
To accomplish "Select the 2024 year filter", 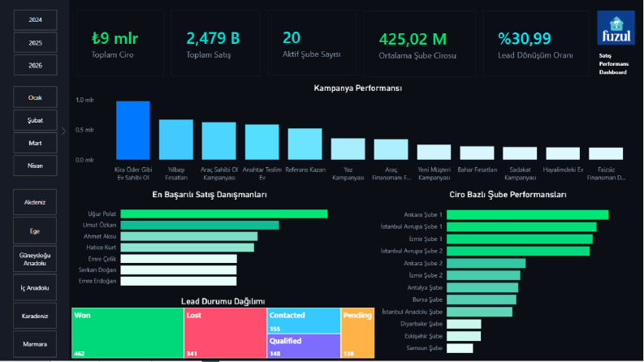I will 35,19.
